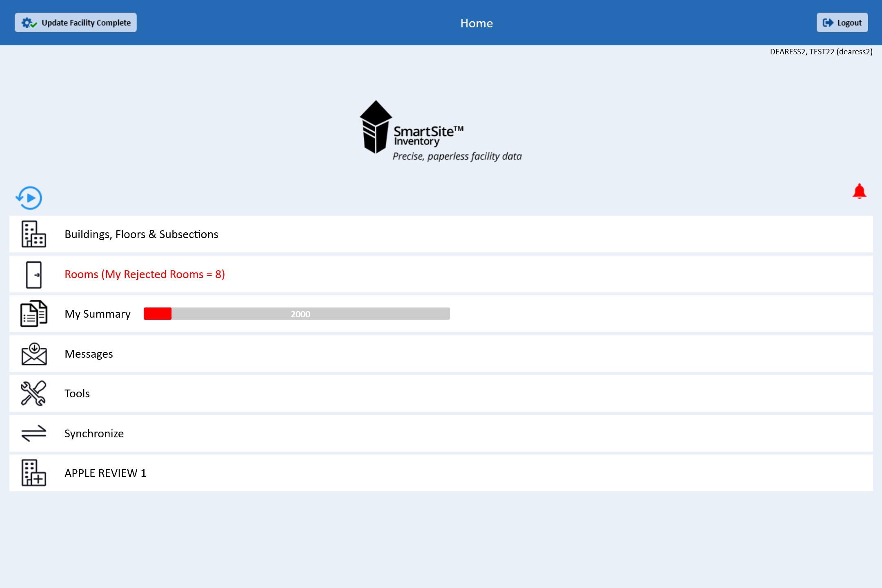
Task: Click the SmartSite Inventory logo
Action: coord(440,131)
